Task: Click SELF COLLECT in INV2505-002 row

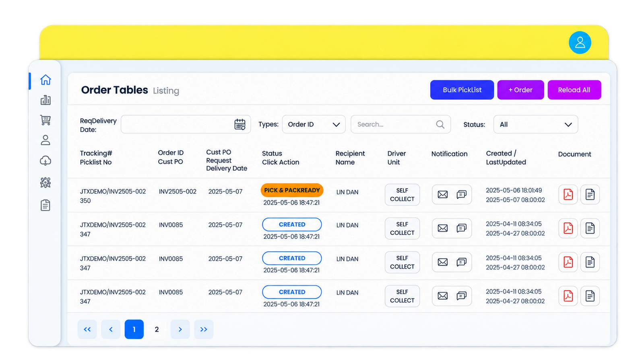Action: coord(402,195)
